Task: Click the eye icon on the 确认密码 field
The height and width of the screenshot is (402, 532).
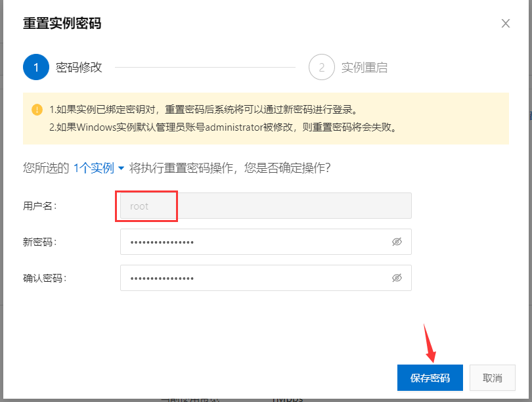Action: 397,278
